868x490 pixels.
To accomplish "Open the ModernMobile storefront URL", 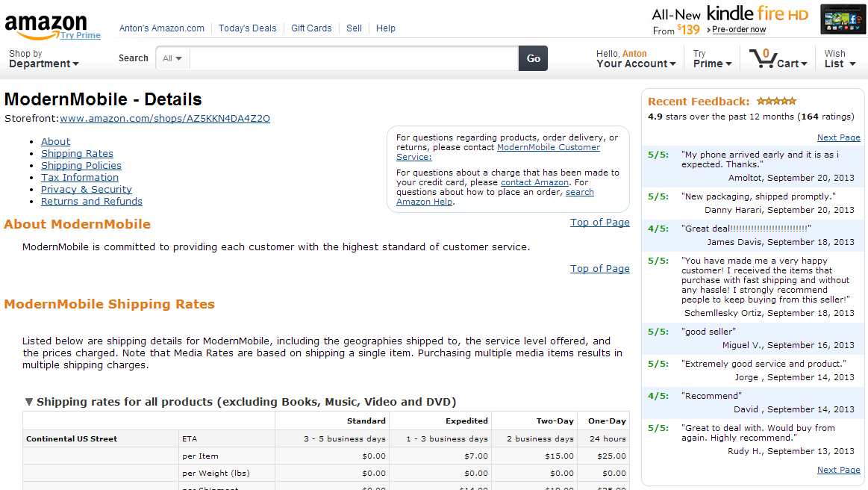I will [165, 119].
